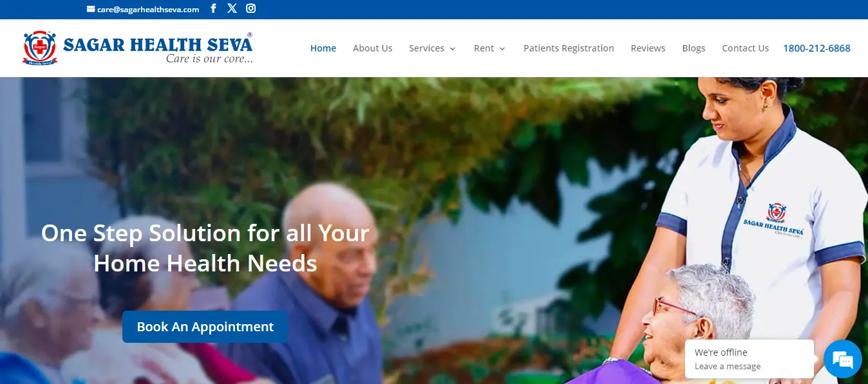Open the live chat bubble icon

click(x=843, y=359)
